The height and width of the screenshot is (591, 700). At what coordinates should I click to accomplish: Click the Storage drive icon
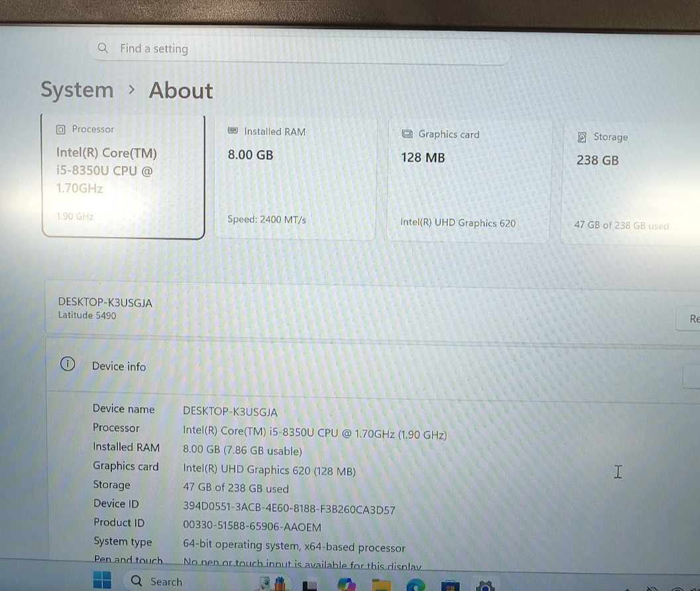[x=582, y=137]
